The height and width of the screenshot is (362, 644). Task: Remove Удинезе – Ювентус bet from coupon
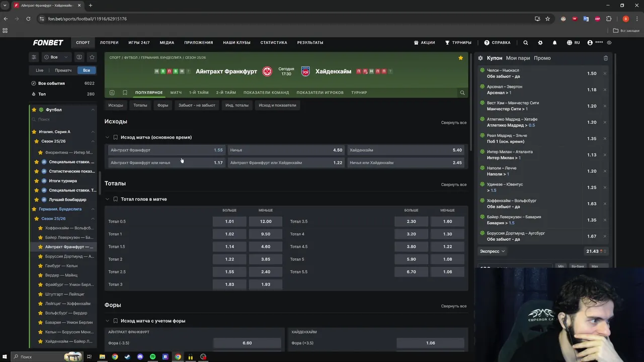[x=605, y=188]
